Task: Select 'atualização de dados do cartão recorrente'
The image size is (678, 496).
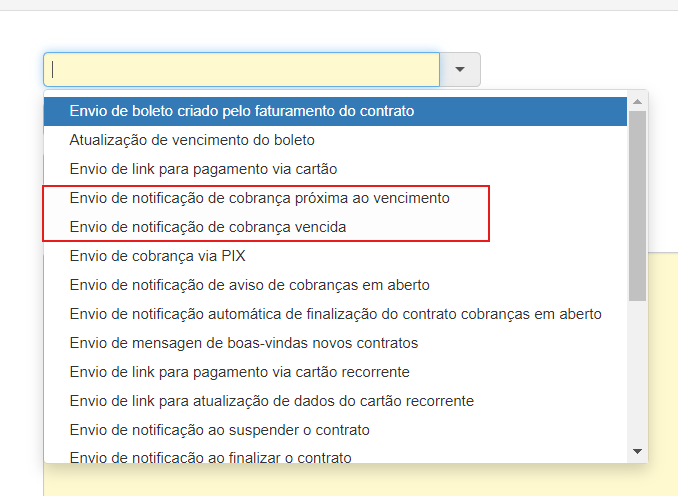Action: click(x=271, y=401)
